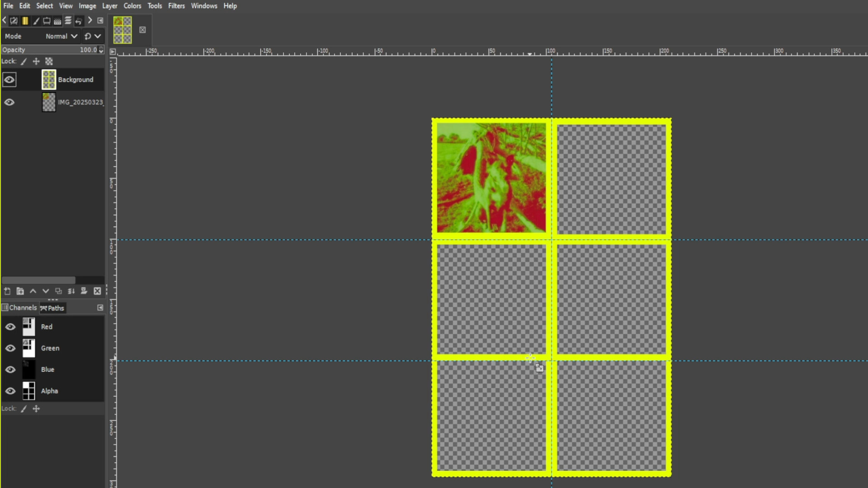Image resolution: width=868 pixels, height=488 pixels.
Task: Create a new layer
Action: [x=7, y=291]
